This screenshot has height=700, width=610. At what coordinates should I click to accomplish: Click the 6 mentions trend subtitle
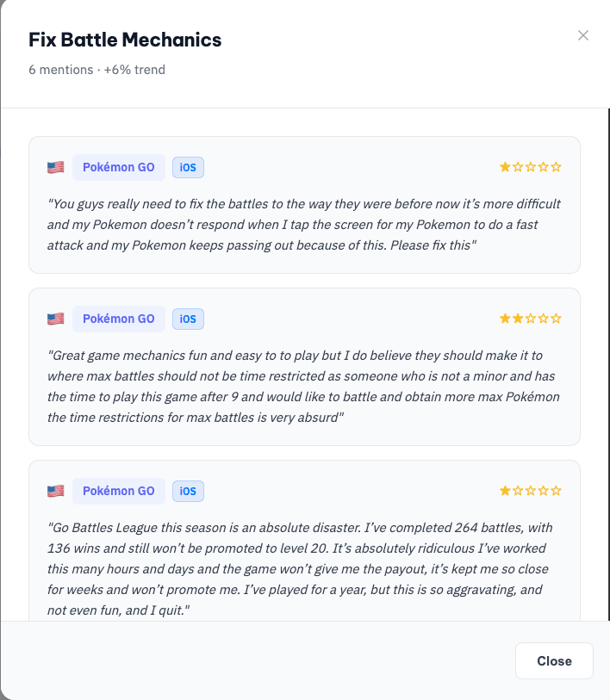pos(96,70)
